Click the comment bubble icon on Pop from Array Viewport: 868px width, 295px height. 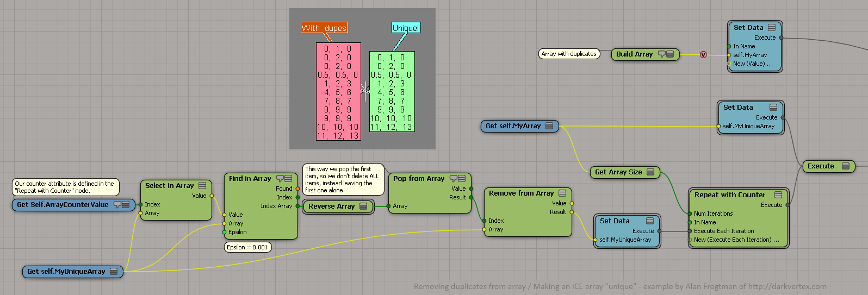pyautogui.click(x=453, y=179)
